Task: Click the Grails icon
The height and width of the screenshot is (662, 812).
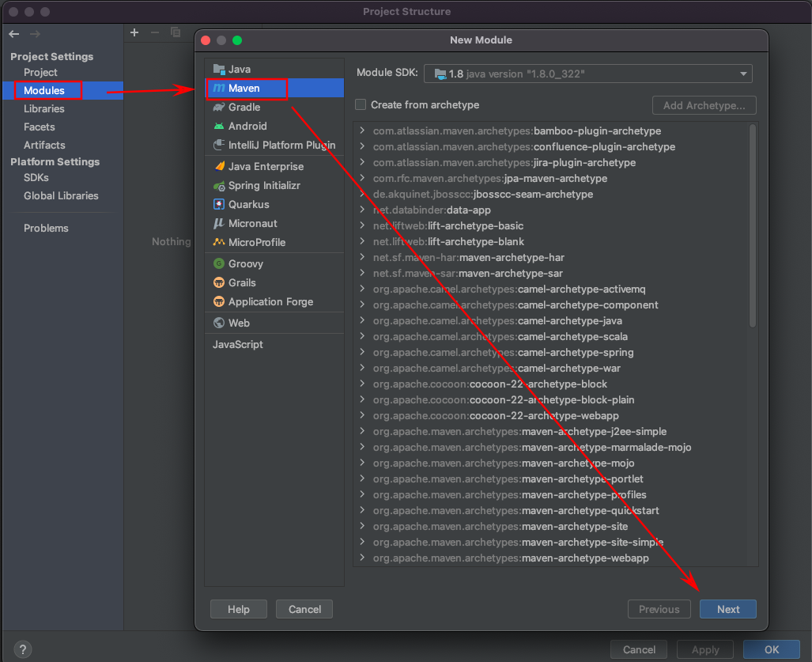Action: pos(219,282)
